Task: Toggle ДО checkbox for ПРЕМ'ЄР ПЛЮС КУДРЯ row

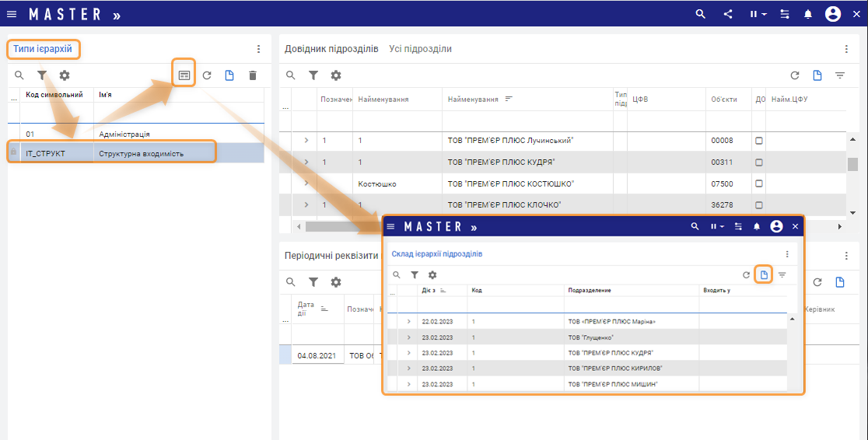Action: 759,162
